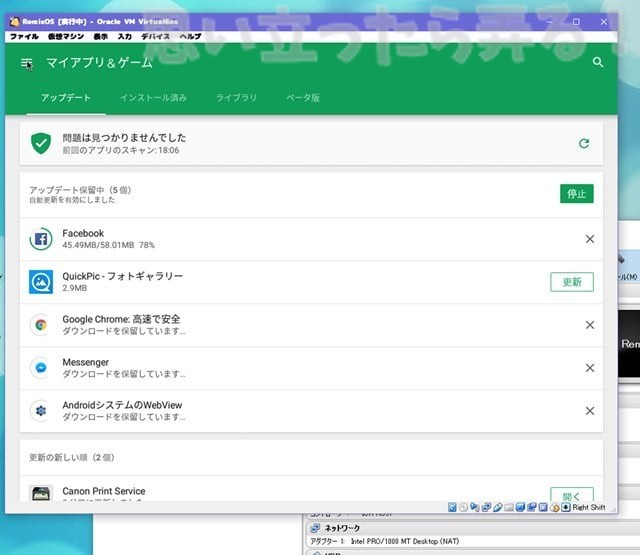
Task: Open the デバイス menu
Action: click(x=155, y=37)
